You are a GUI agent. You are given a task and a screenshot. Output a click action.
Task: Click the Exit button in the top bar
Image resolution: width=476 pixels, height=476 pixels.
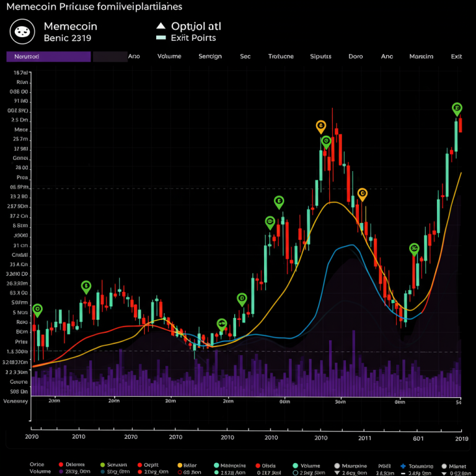pos(456,56)
